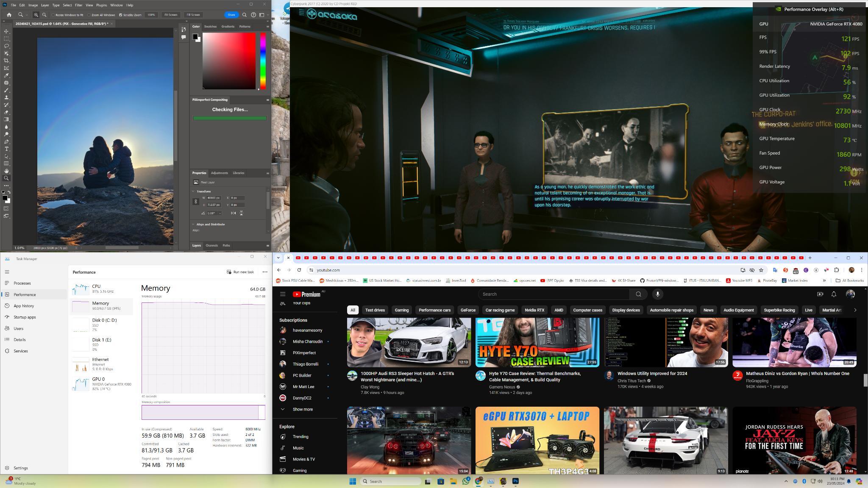Viewport: 868px width, 488px height.
Task: Toggle Zoom All Windows checkbox
Action: click(x=89, y=15)
